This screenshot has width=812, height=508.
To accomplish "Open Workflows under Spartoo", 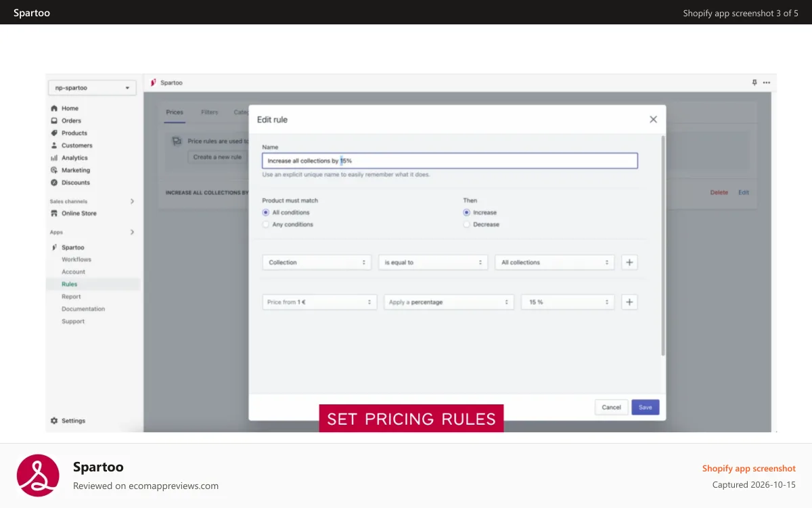I will [x=76, y=259].
